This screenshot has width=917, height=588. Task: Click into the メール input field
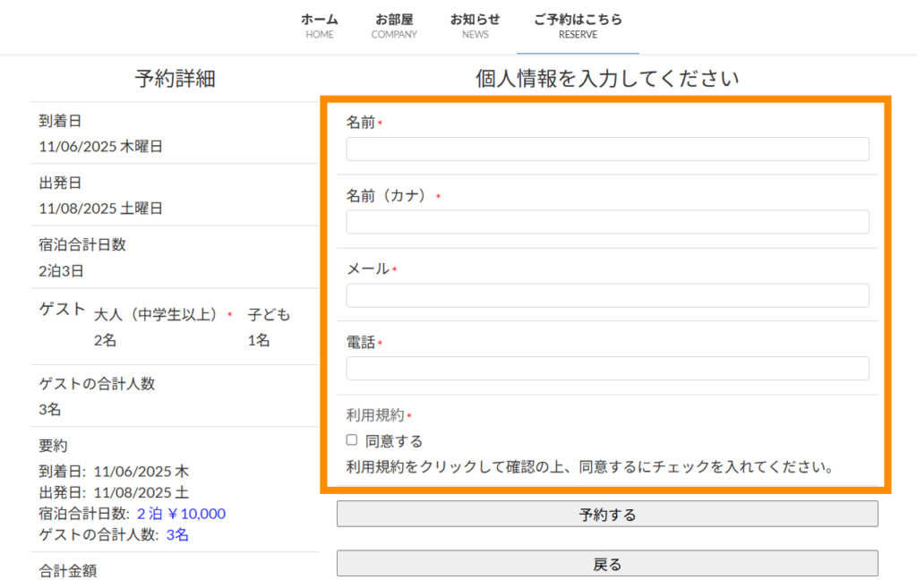point(607,295)
